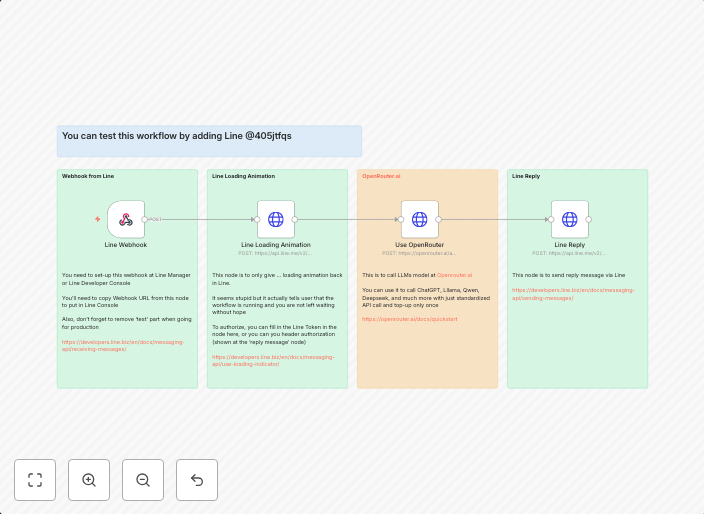Select the blue sticky note about adding Line @405jtfqs
Image resolution: width=704 pixels, height=514 pixels.
[209, 141]
